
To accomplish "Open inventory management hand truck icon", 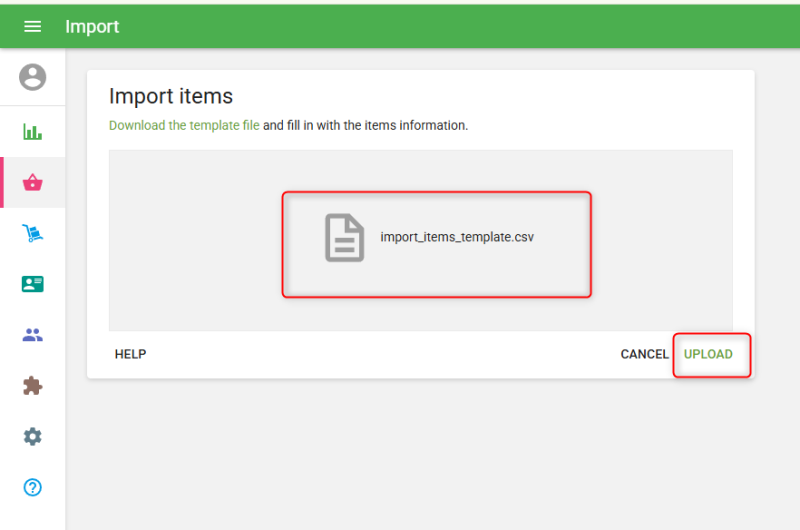I will tap(32, 233).
